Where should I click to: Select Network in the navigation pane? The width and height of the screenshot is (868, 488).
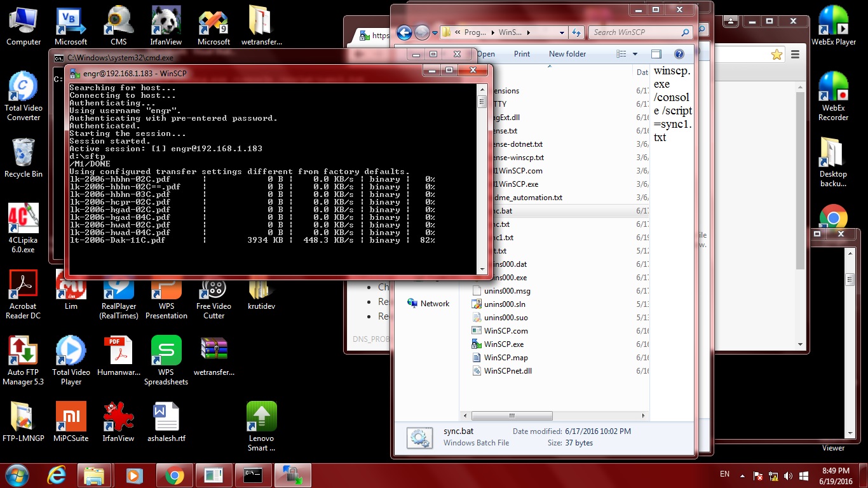435,303
